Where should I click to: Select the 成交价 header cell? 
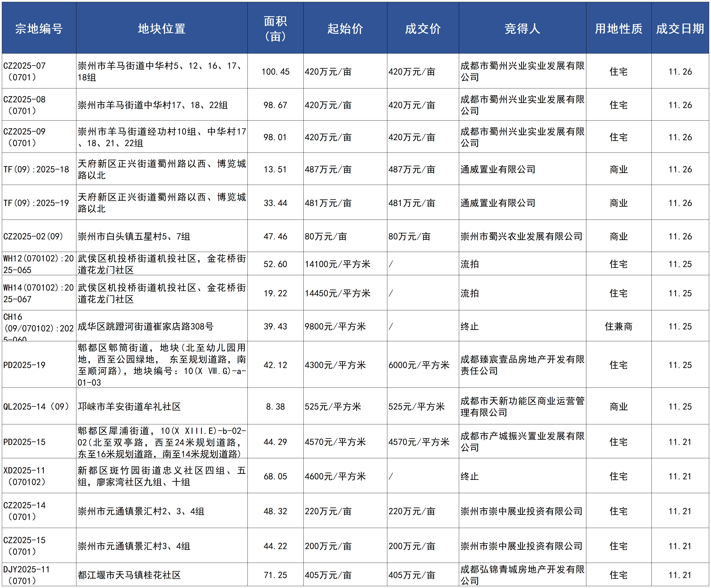pyautogui.click(x=423, y=28)
